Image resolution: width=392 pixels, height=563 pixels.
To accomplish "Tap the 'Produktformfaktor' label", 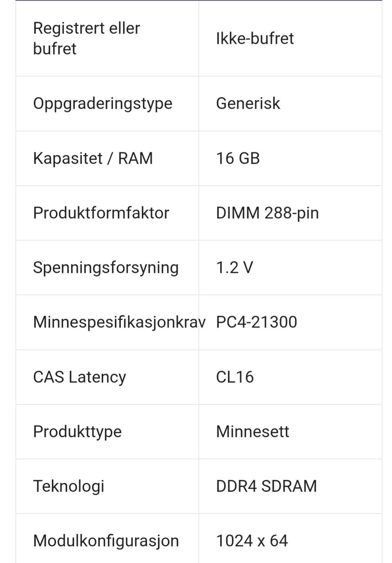I will click(x=101, y=213).
